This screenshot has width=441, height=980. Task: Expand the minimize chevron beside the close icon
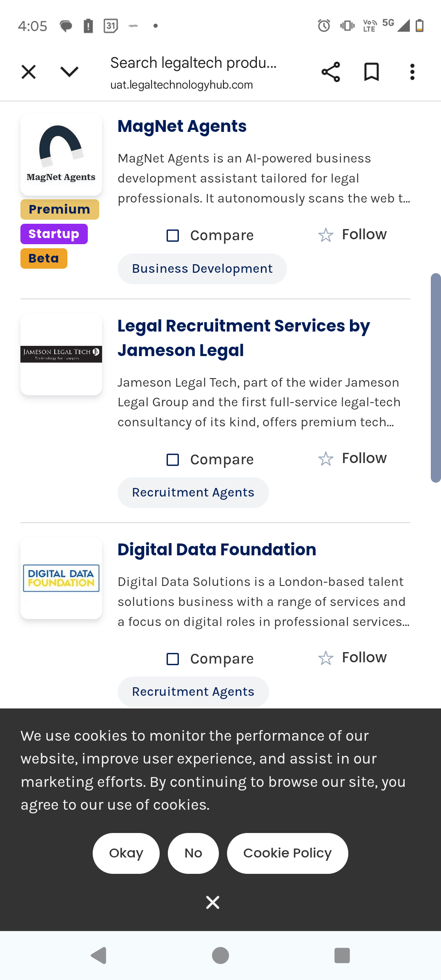tap(69, 72)
